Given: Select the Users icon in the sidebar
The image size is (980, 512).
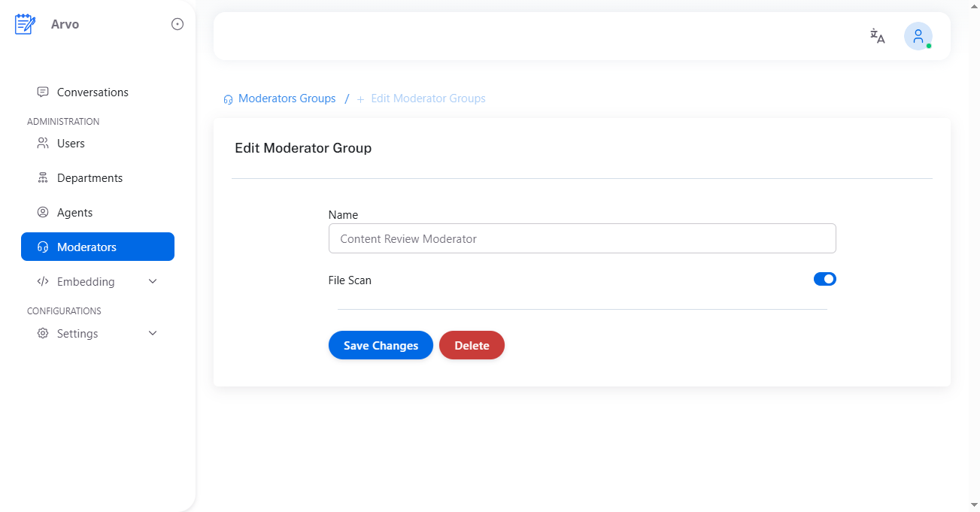Looking at the screenshot, I should tap(42, 143).
